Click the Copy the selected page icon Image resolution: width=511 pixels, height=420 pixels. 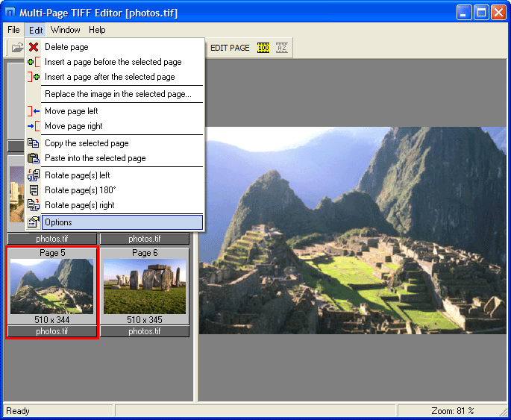(x=34, y=143)
